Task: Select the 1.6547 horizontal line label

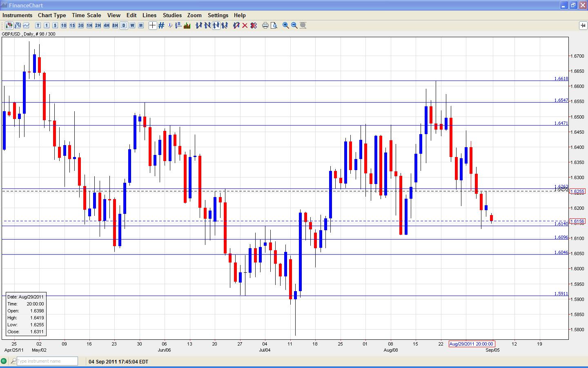Action: click(x=561, y=100)
